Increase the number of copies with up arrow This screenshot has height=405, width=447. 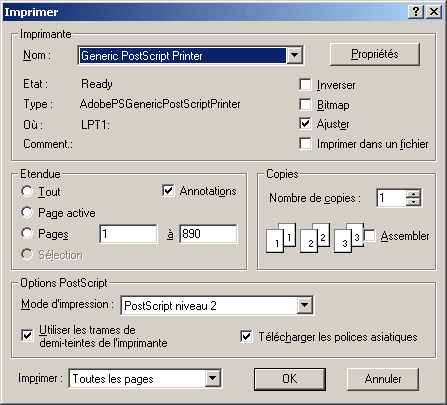413,193
